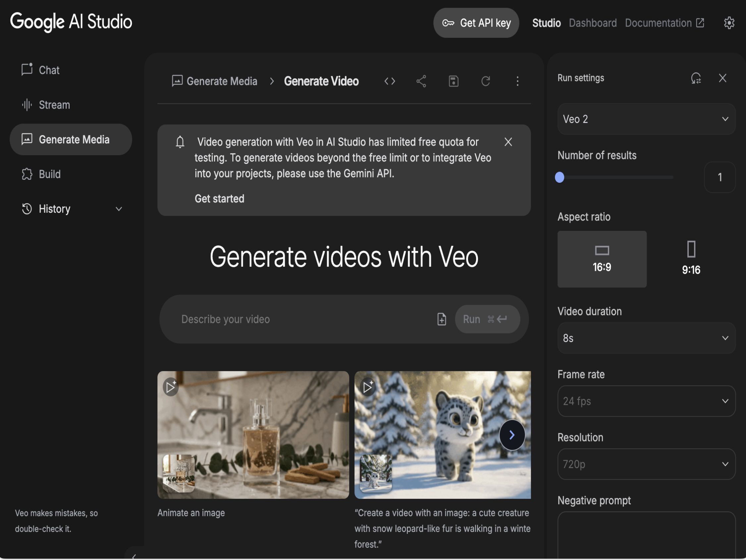Open the Build section in the sidebar
This screenshot has height=560, width=746.
pos(71,174)
